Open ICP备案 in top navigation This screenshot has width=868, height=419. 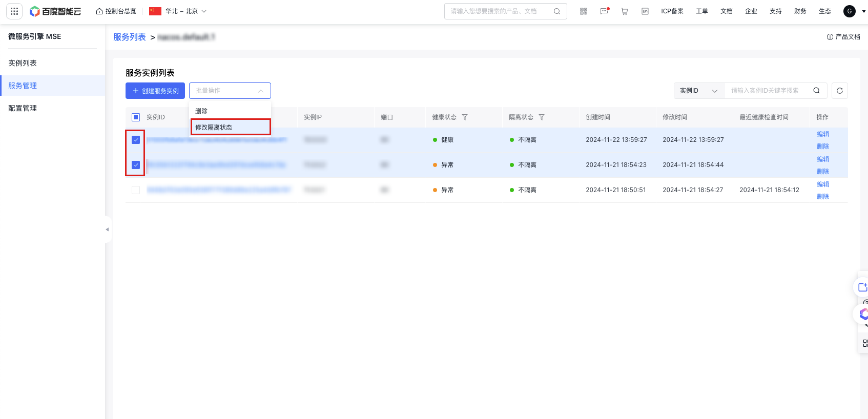coord(672,11)
